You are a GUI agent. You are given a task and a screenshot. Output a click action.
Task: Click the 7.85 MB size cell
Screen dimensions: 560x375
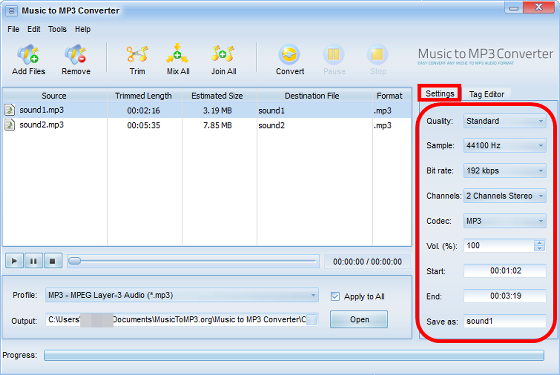pos(218,125)
